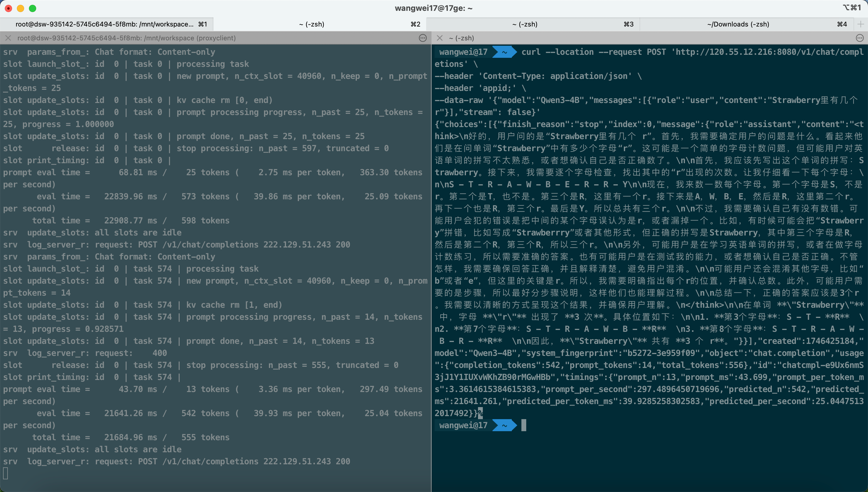Screen dimensions: 868x492
Task: Click the window title wangwei17@17ge
Action: tap(433, 8)
